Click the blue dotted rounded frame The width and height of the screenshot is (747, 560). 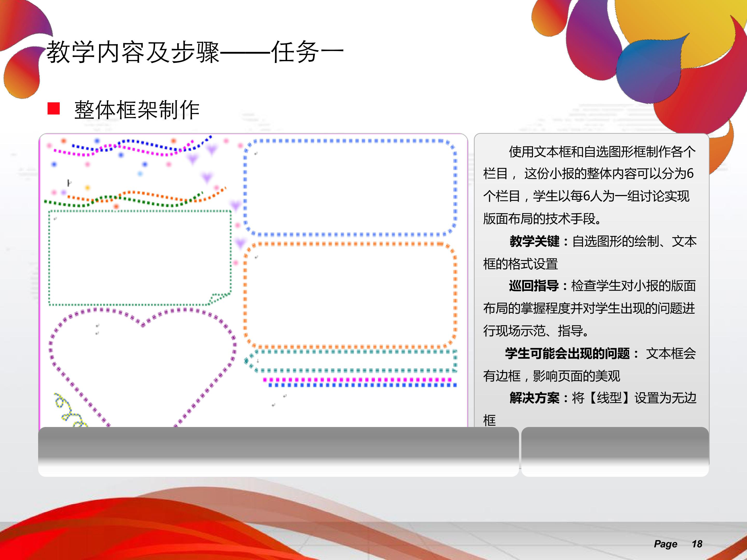click(x=350, y=188)
